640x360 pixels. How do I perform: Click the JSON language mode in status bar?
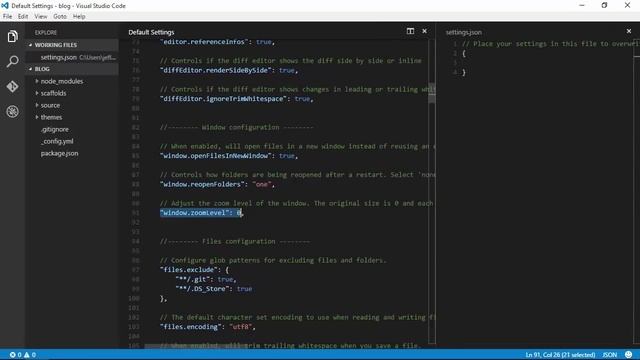coord(610,355)
